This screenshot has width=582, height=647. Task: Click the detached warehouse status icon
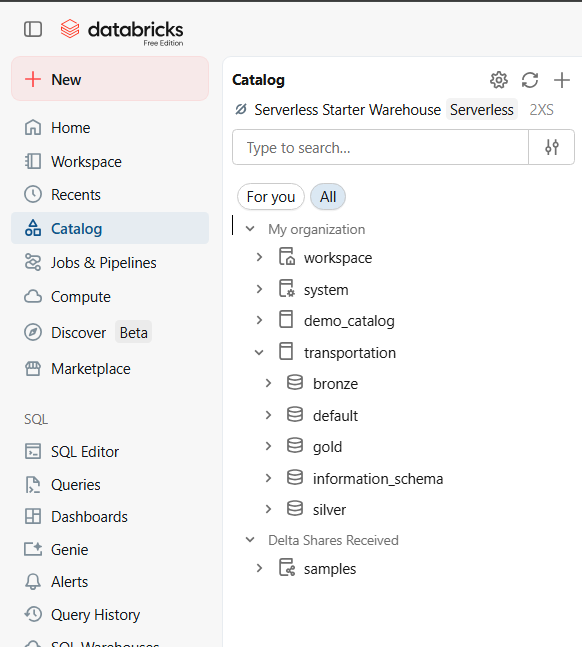241,109
